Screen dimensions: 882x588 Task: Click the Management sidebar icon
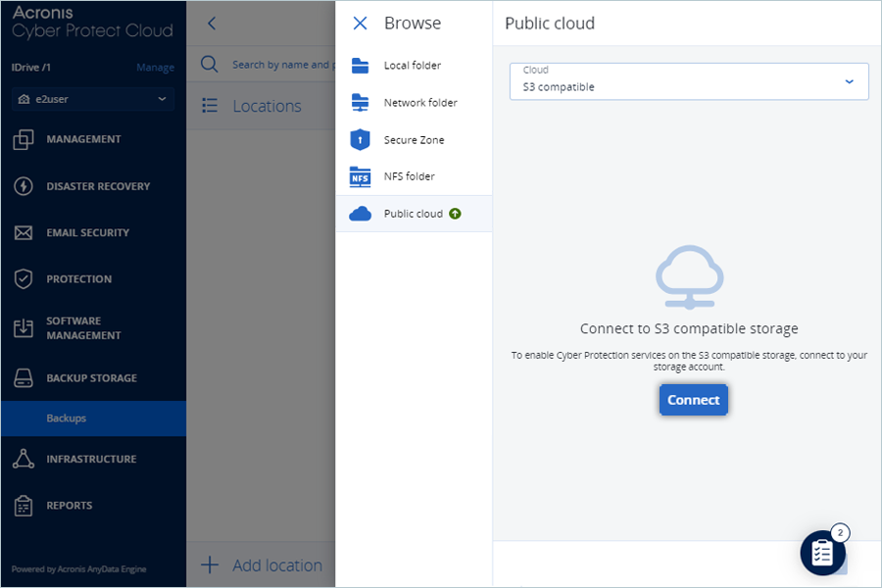tap(24, 139)
